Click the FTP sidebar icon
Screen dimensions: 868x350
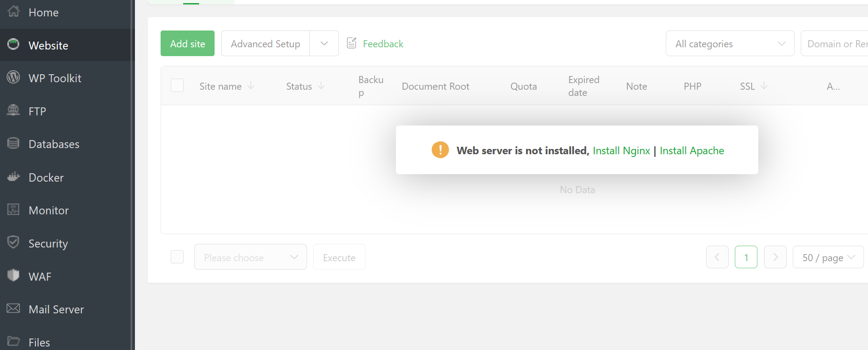point(14,110)
